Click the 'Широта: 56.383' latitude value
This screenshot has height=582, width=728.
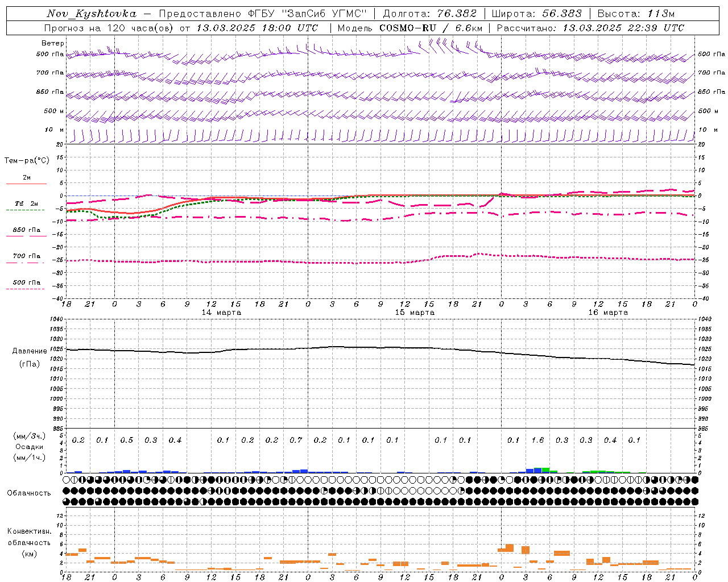[x=536, y=14]
